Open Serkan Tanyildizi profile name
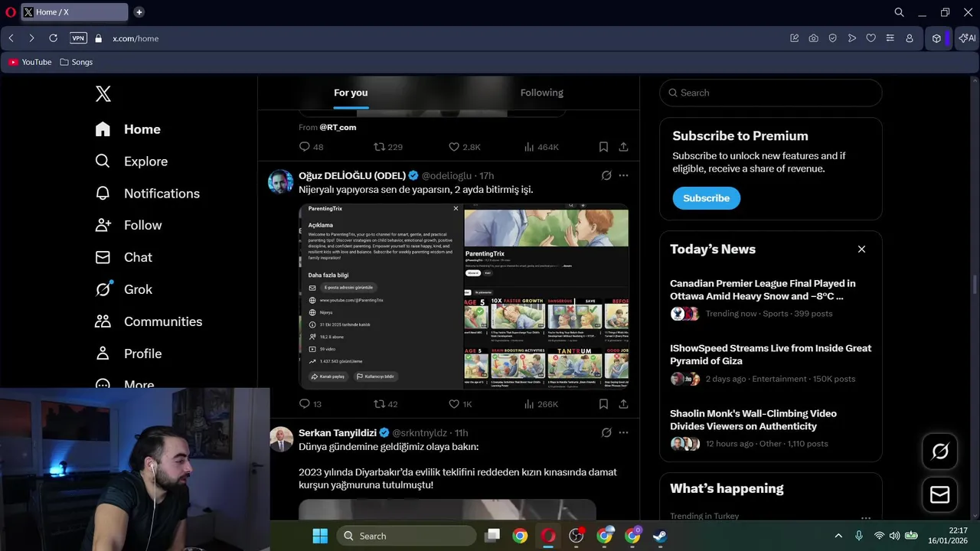980x551 pixels. coord(338,433)
